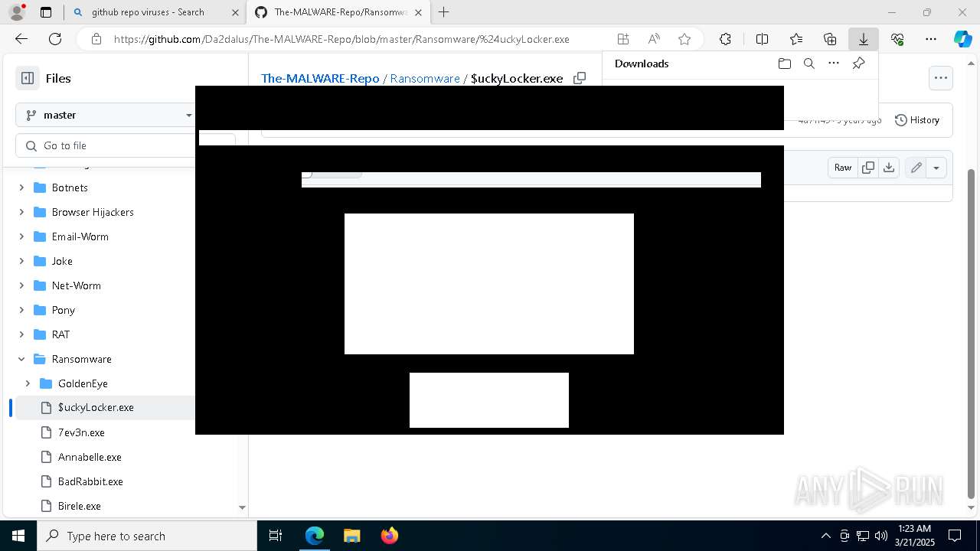Collapse the Ransomware folder
The width and height of the screenshot is (980, 551).
click(21, 359)
